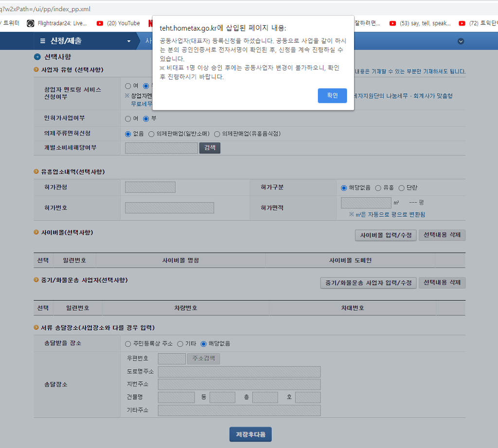Select 기타 for 송달받을 장소

coord(180,344)
